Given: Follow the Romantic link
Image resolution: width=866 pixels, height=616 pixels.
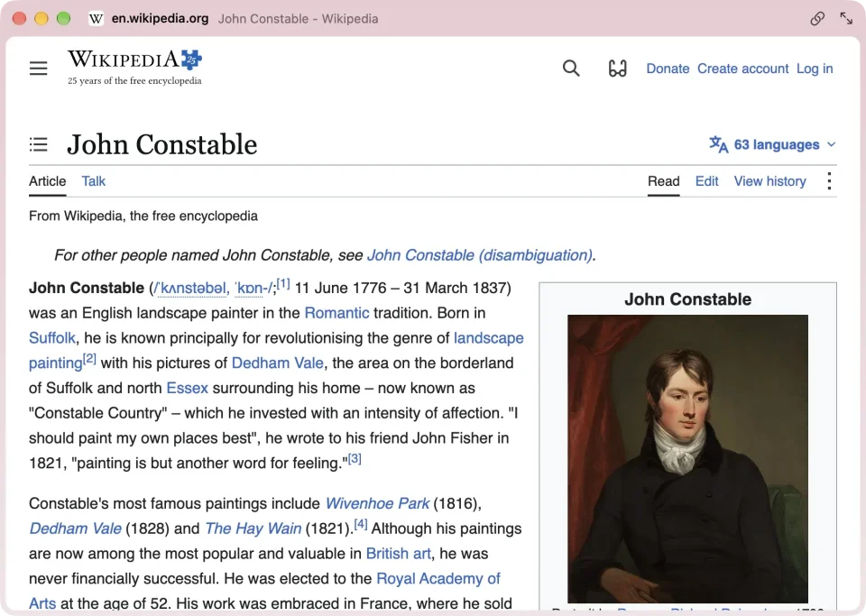Looking at the screenshot, I should coord(336,313).
